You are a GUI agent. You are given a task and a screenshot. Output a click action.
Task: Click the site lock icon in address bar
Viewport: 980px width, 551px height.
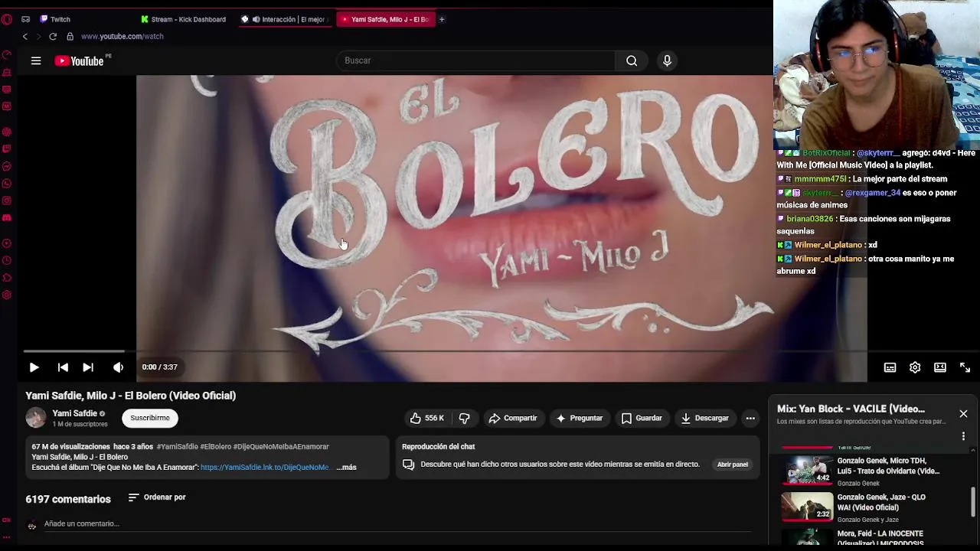[x=70, y=37]
